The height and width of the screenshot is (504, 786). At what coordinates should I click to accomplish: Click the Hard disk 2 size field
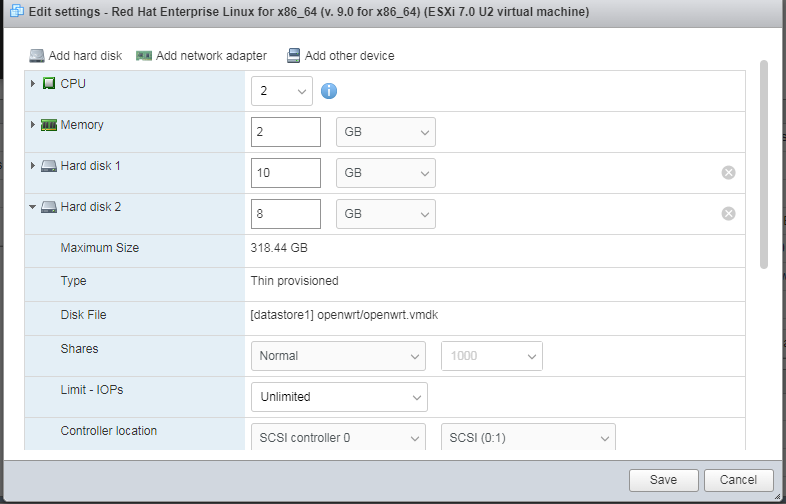pos(286,214)
